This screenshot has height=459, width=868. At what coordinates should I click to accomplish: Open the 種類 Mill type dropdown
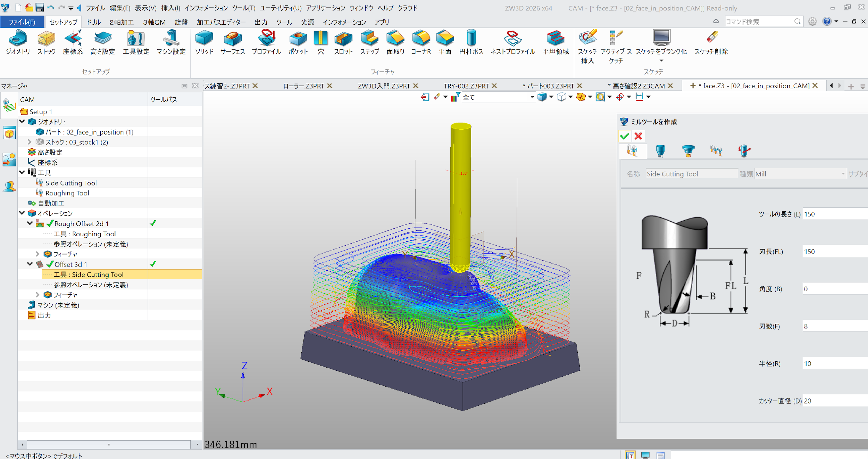[x=842, y=174]
